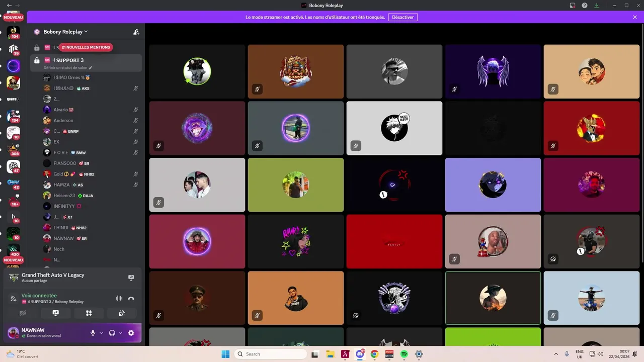Screen dimensions: 644x362
Task: Edit the channel status 'Définir un statut de salon'
Action: tap(68, 67)
